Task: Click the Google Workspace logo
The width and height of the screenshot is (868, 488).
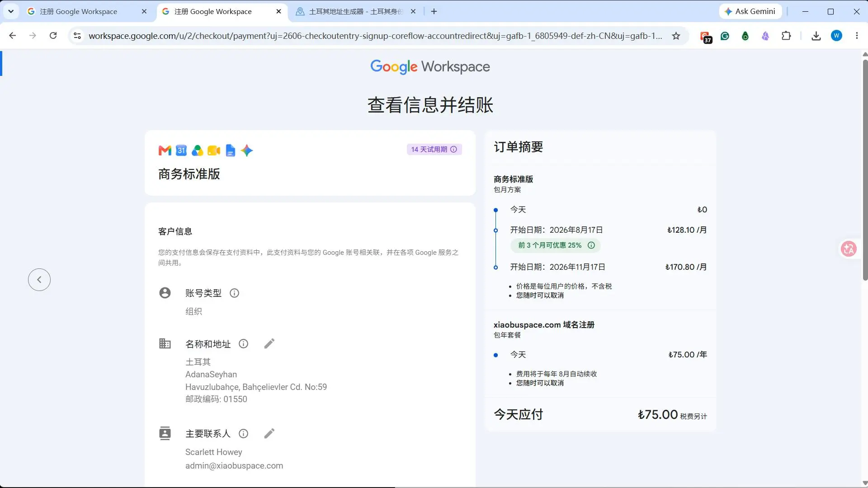Action: tap(430, 67)
